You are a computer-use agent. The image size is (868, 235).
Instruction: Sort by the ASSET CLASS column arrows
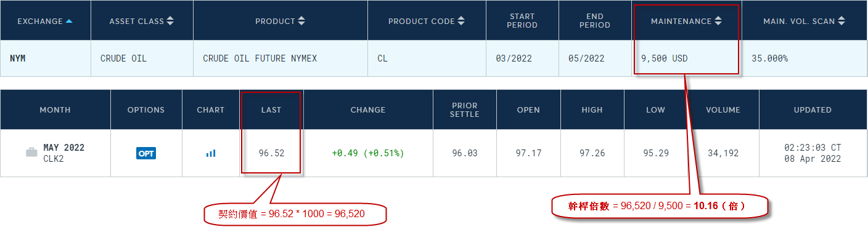tap(170, 22)
